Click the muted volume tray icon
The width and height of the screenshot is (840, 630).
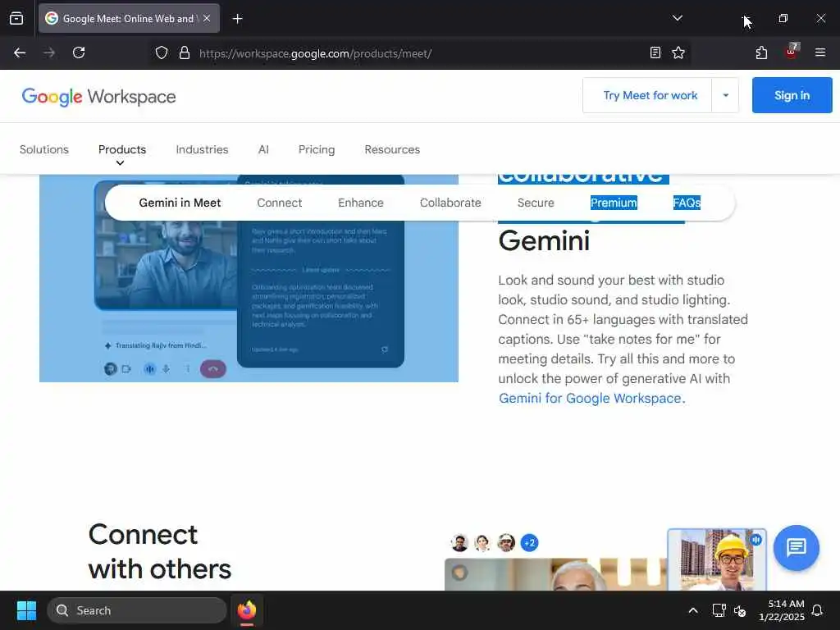[740, 610]
